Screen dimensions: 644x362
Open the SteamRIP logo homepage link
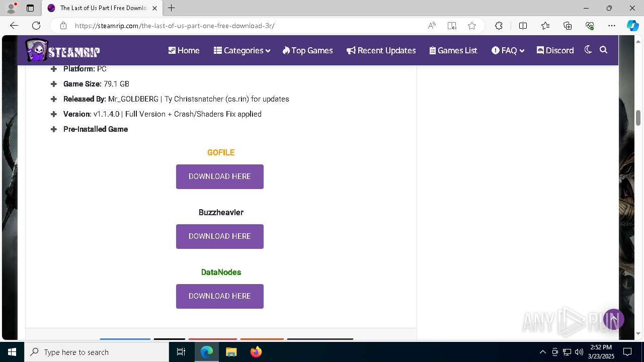pyautogui.click(x=63, y=50)
